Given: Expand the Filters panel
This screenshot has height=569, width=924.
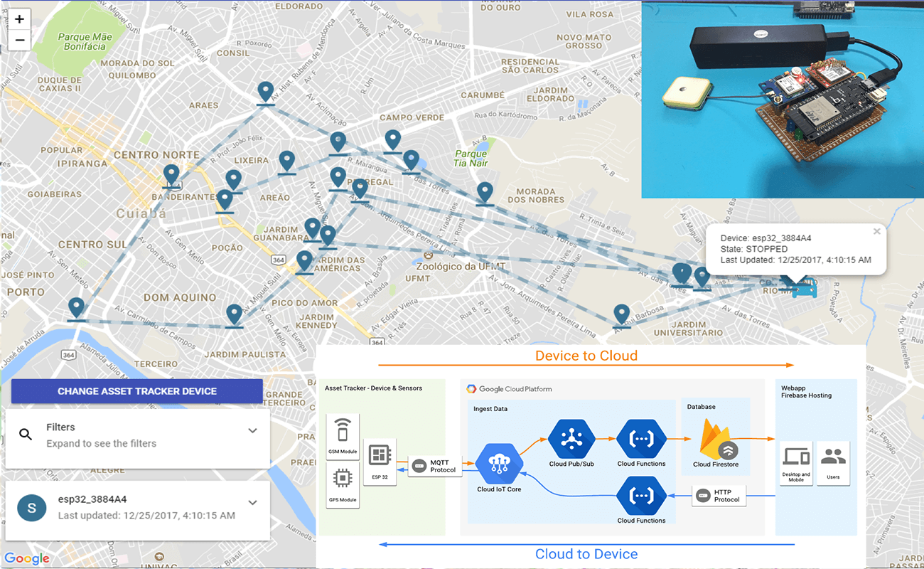Looking at the screenshot, I should [252, 430].
